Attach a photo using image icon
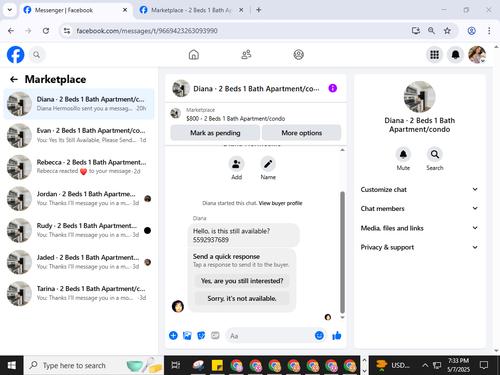The width and height of the screenshot is (500, 375). click(x=187, y=335)
